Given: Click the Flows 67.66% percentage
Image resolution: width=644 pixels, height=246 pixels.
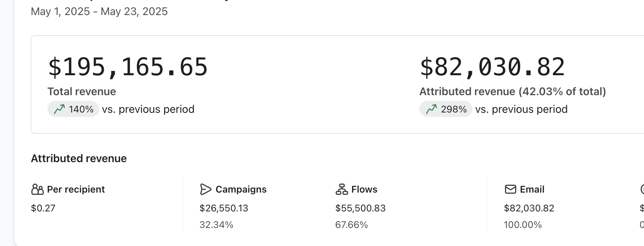Looking at the screenshot, I should [351, 225].
